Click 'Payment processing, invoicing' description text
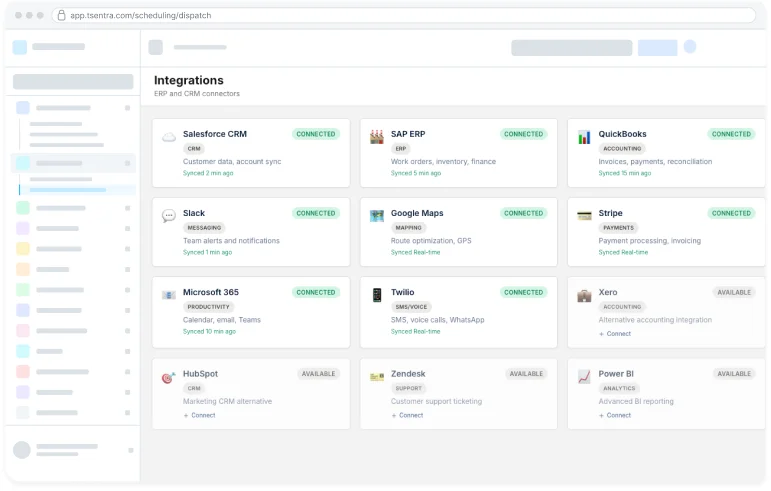 pos(650,241)
